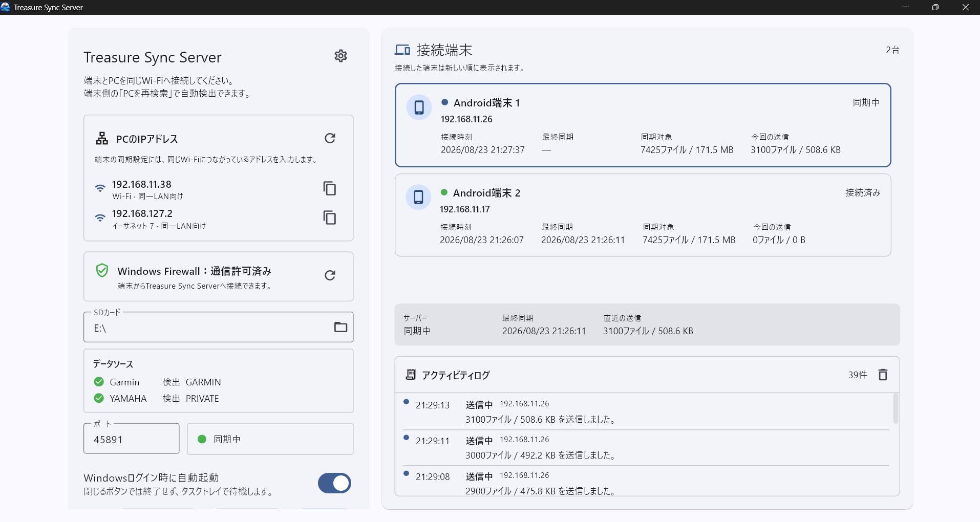Click the 192.168.11.26 device address

(x=466, y=119)
